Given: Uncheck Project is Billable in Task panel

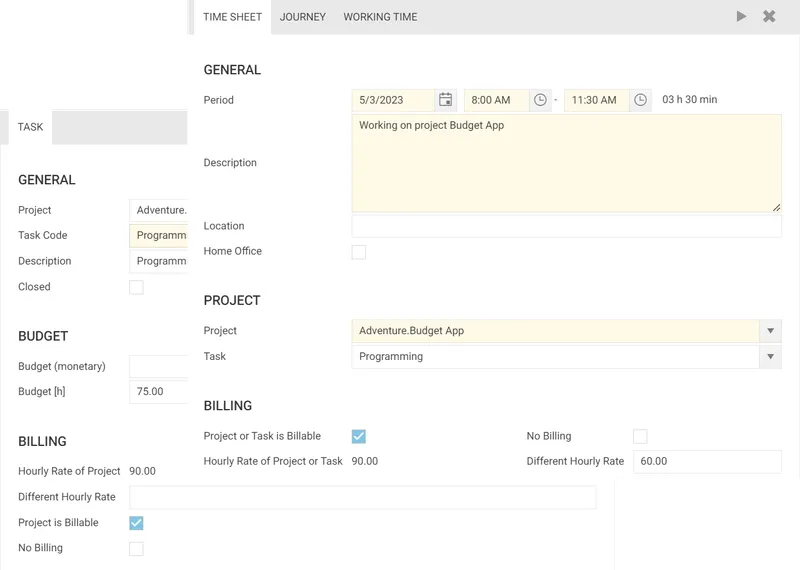Looking at the screenshot, I should coord(136,523).
